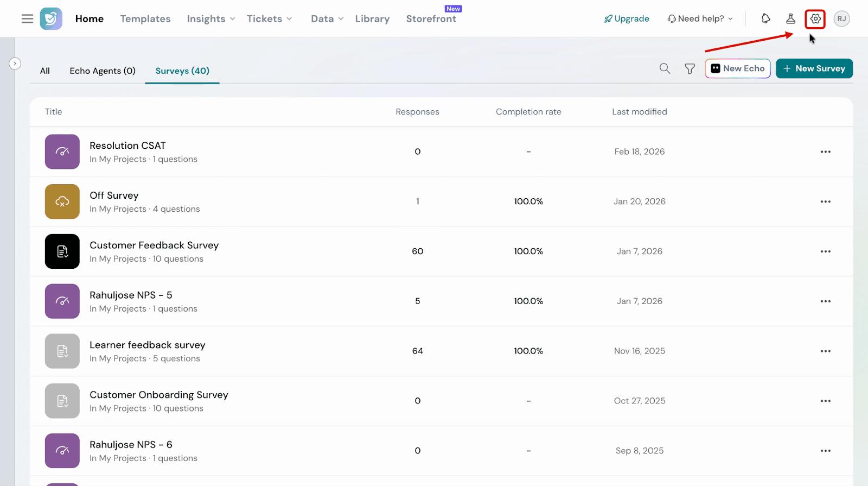Click the 60 responses count
The height and width of the screenshot is (486, 868).
pos(418,251)
